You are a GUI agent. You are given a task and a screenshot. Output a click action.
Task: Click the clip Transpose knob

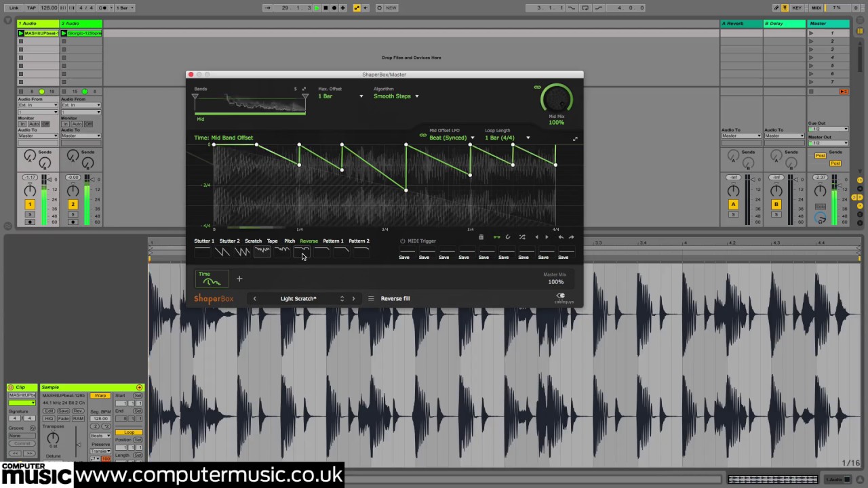click(53, 438)
